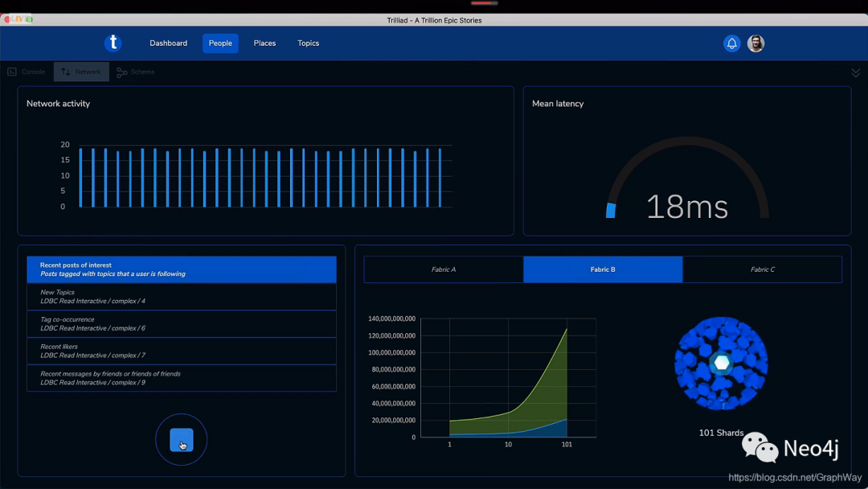Select the Recent likers query row
Screen dimensions: 868x489
pyautogui.click(x=182, y=351)
